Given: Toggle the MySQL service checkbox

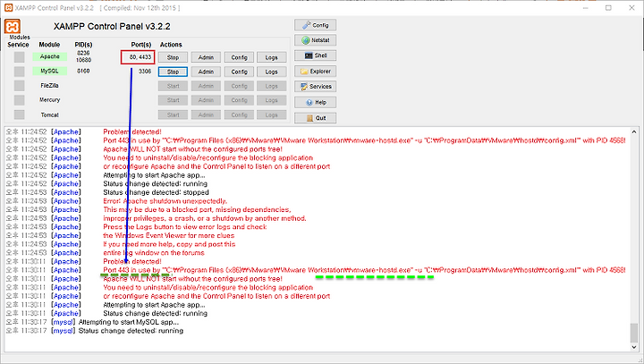Looking at the screenshot, I should [20, 72].
